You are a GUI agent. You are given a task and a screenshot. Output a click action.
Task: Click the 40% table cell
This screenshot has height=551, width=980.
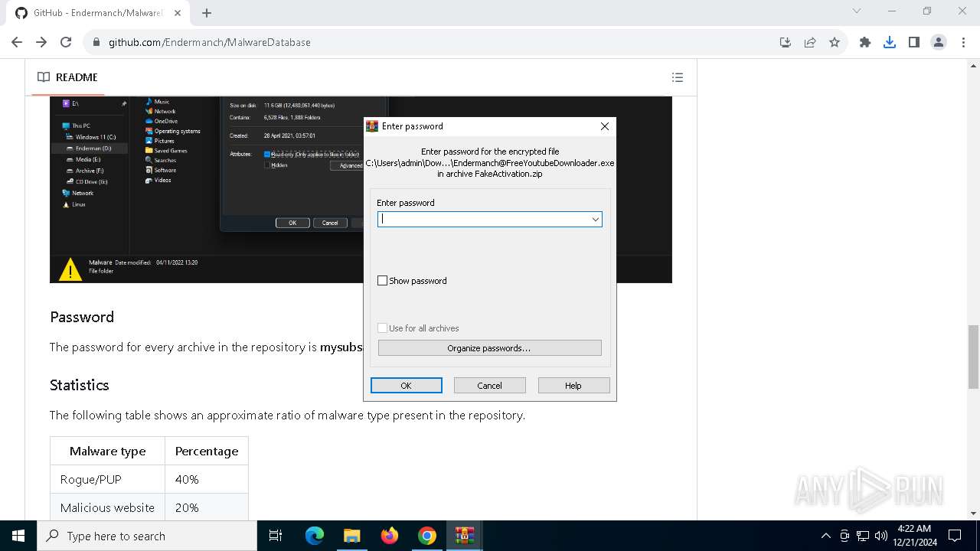pyautogui.click(x=207, y=479)
